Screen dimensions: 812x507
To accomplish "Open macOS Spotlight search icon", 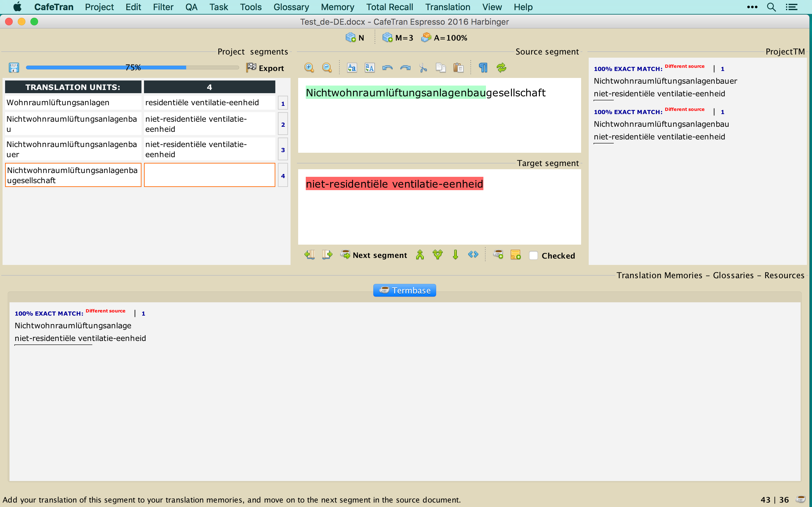I will (x=771, y=7).
